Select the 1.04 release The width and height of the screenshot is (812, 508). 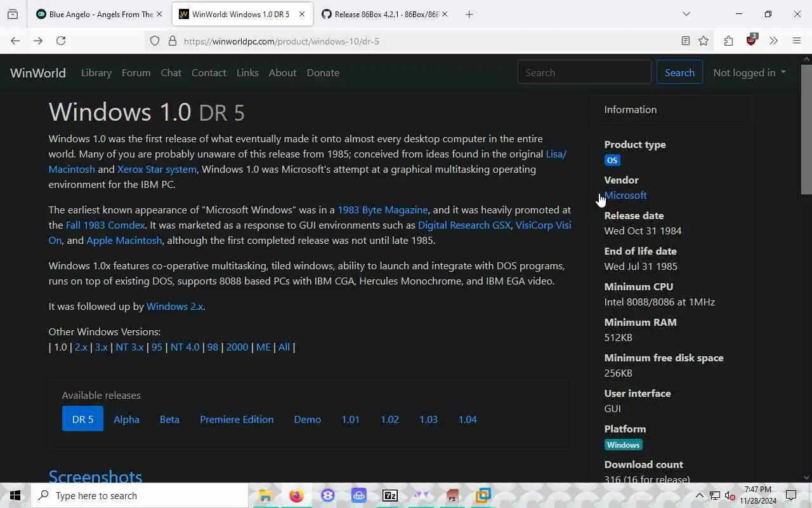pyautogui.click(x=468, y=419)
